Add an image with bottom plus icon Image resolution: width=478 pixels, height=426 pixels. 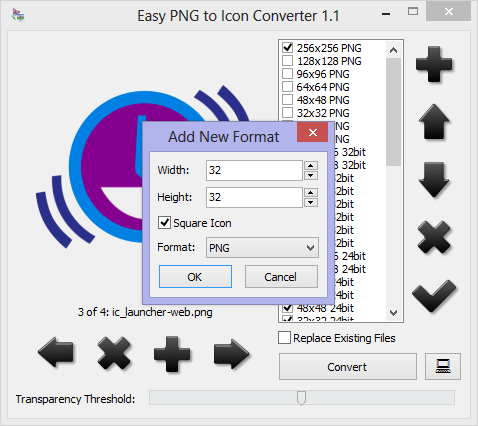pyautogui.click(x=172, y=354)
